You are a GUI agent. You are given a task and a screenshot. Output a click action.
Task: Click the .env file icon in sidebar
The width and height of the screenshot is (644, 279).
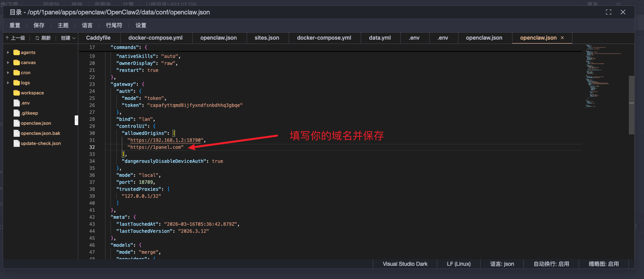click(x=16, y=103)
